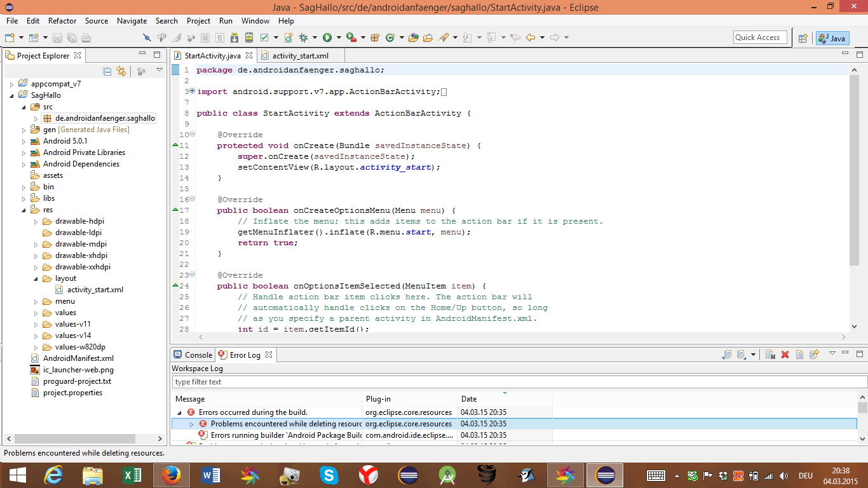Screen dimensions: 868x488
Task: Switch to activity_start.xml editor tab
Action: pos(301,55)
